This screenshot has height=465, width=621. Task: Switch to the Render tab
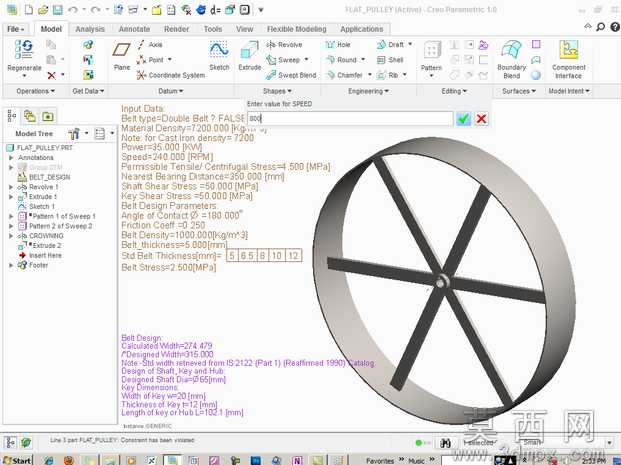click(x=176, y=29)
